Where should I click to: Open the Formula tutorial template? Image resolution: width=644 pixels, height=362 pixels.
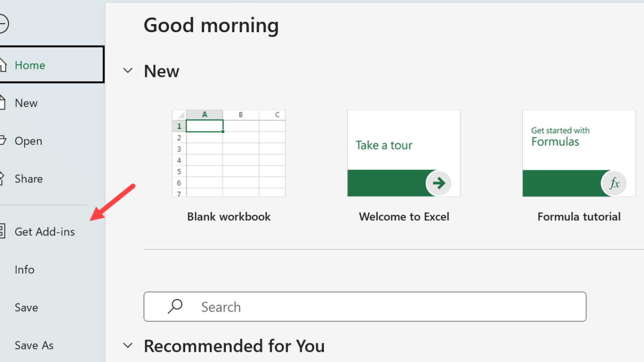pos(579,153)
